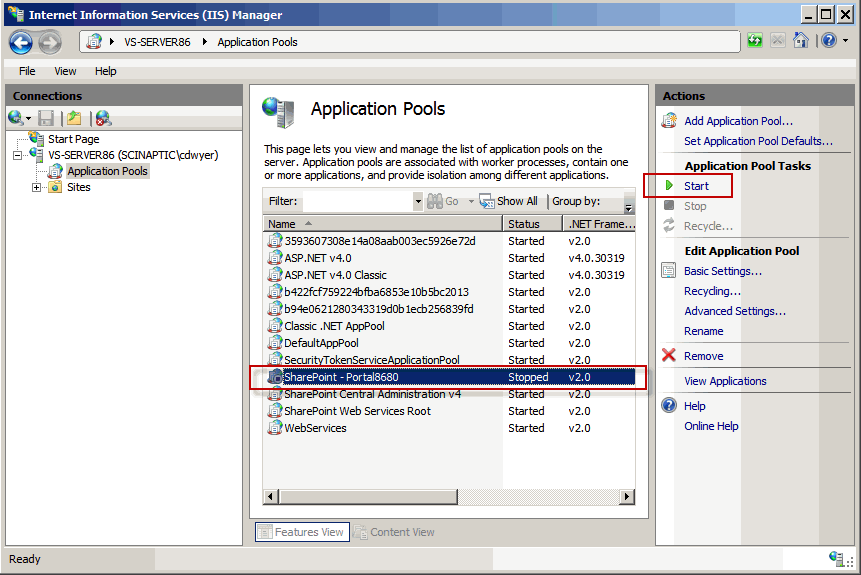The width and height of the screenshot is (861, 575).
Task: Select the WebServices pool row
Action: (x=449, y=428)
